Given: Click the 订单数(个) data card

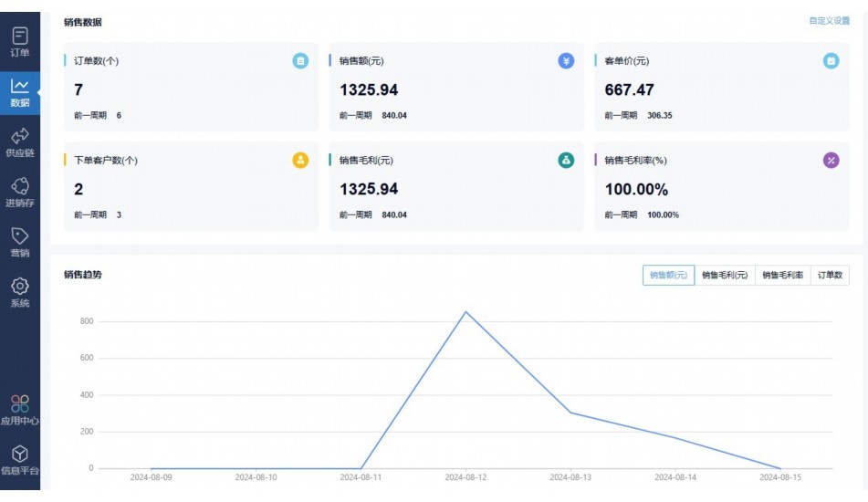Looking at the screenshot, I should 191,88.
